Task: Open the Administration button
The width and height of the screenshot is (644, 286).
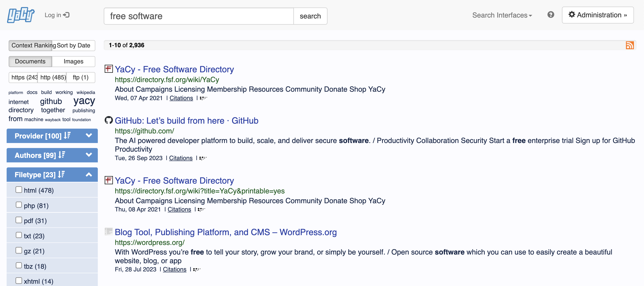Action: 598,15
